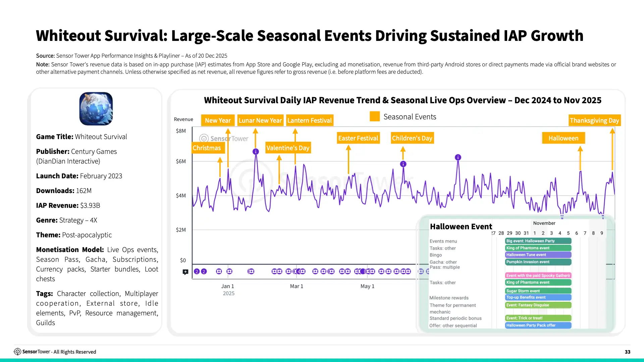Click the Theme: Post-apocalyptic line

point(74,235)
